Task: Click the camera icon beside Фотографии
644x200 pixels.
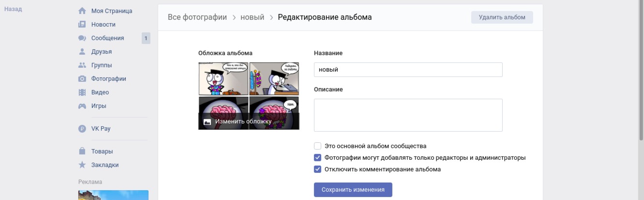Action: coord(82,79)
